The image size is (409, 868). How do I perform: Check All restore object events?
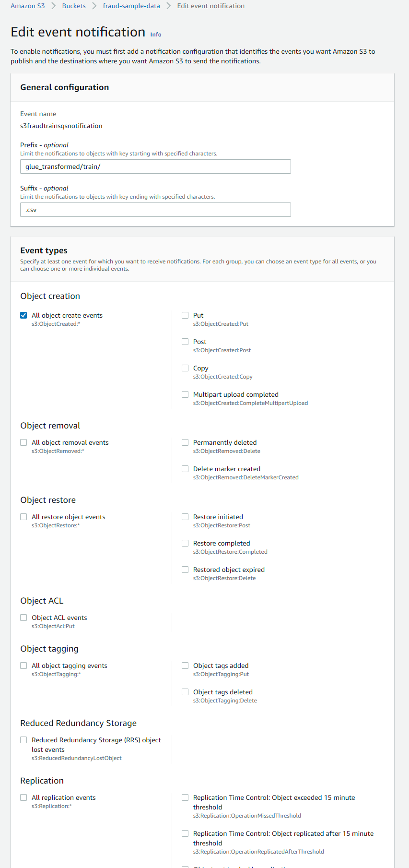pos(23,517)
